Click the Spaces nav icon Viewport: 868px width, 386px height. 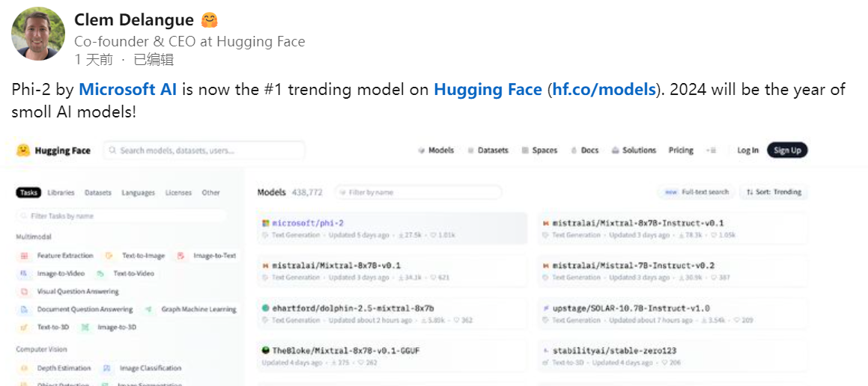coord(525,150)
